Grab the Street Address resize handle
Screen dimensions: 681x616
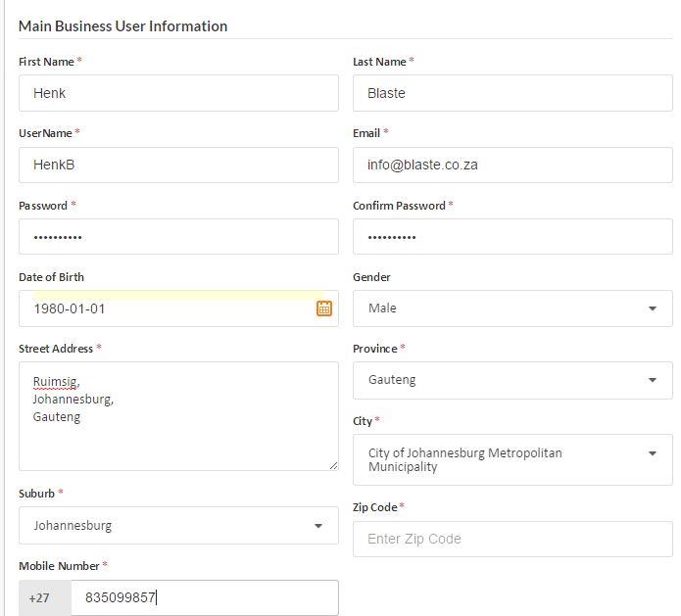tap(333, 466)
